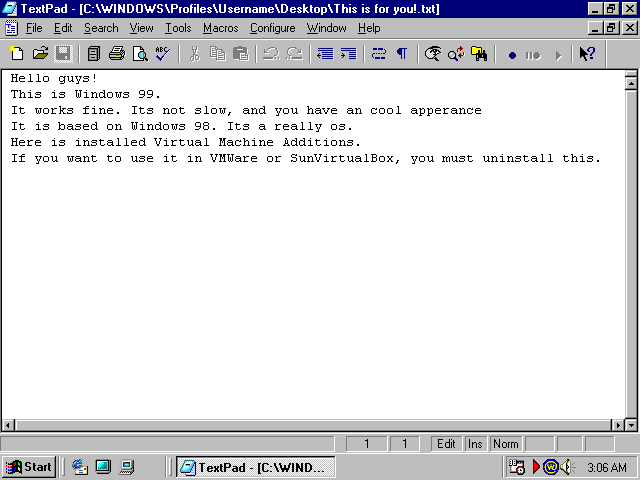Screen dimensions: 640x480
Task: Click 'Virtual Machine Additions' in the text
Action: (x=254, y=142)
